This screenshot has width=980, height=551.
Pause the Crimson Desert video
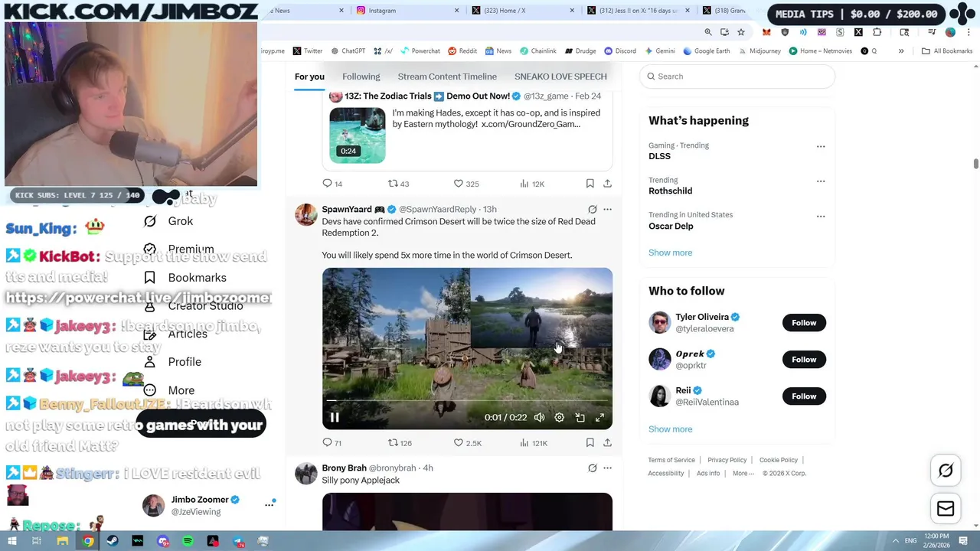tap(335, 417)
